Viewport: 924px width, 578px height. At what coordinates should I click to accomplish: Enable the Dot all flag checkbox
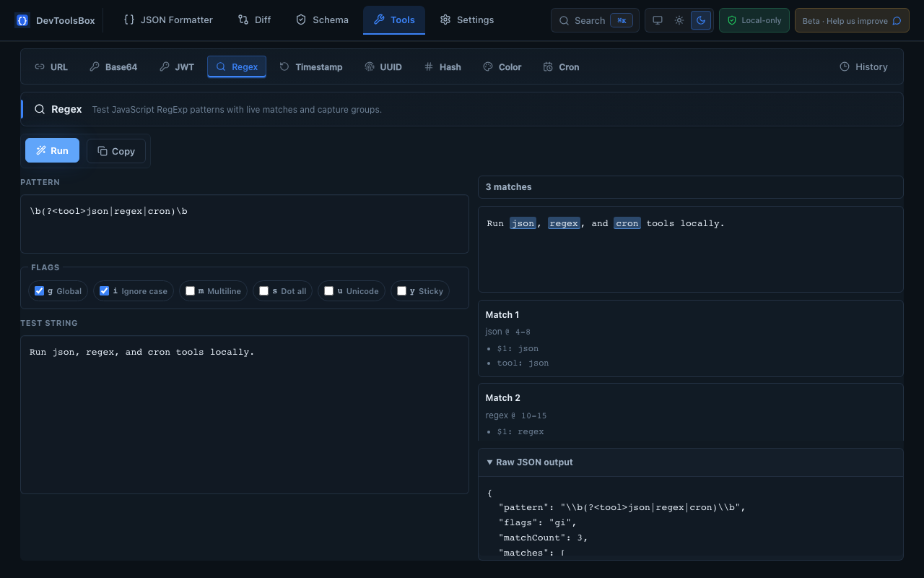(x=264, y=291)
